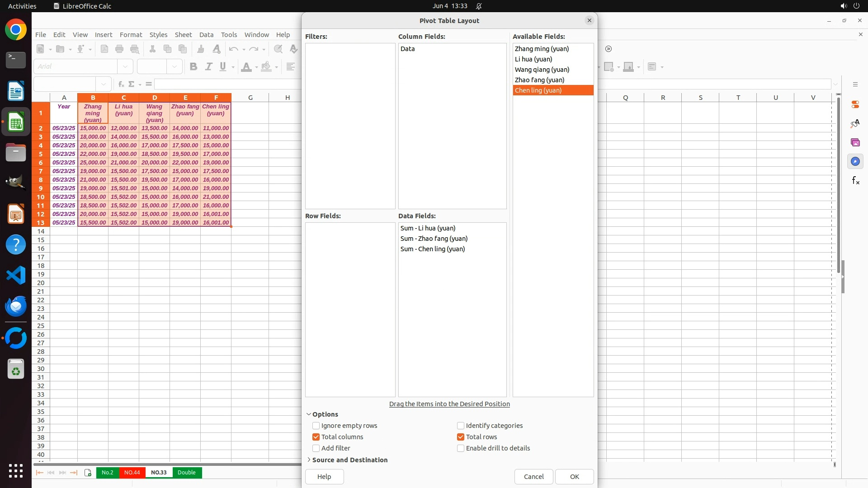Enable Ignore empty rows option
868x488 pixels.
pyautogui.click(x=316, y=426)
